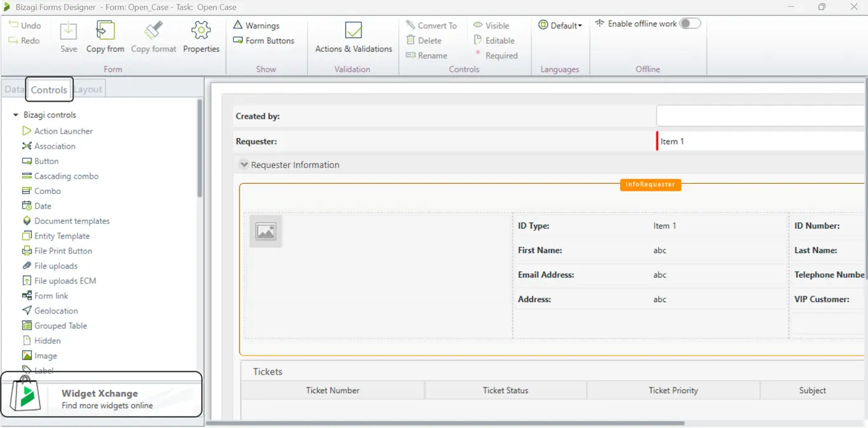868x428 pixels.
Task: Open the Default language dropdown
Action: click(x=560, y=25)
